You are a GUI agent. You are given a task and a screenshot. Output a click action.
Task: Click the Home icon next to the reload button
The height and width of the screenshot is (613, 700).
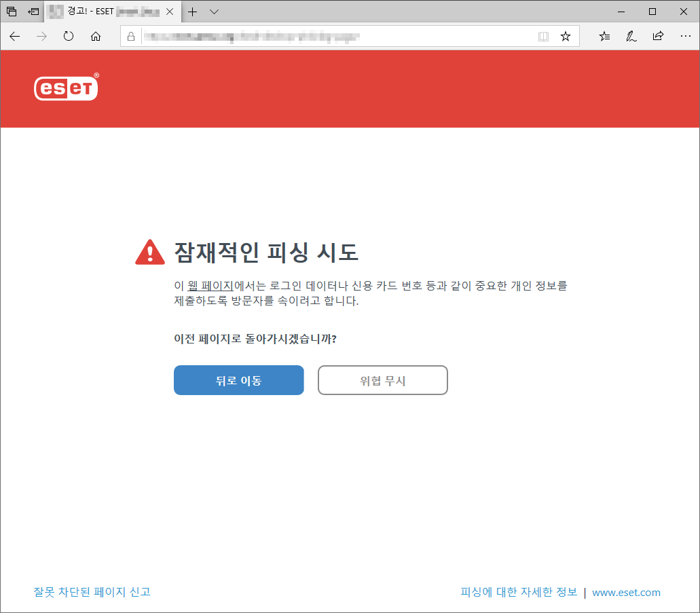click(x=96, y=37)
